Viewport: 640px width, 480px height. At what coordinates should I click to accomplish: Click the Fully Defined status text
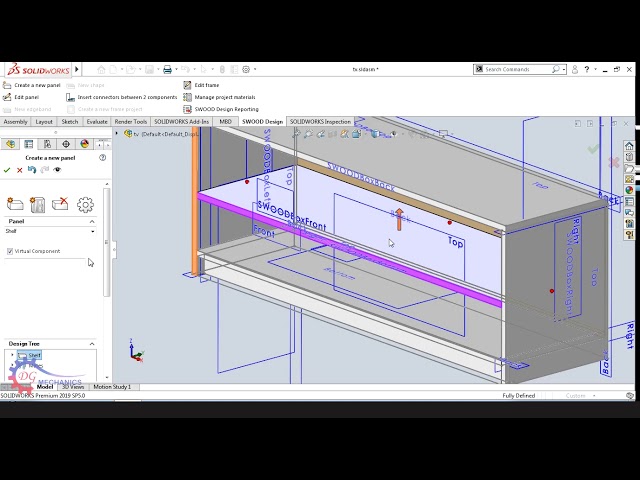click(518, 396)
